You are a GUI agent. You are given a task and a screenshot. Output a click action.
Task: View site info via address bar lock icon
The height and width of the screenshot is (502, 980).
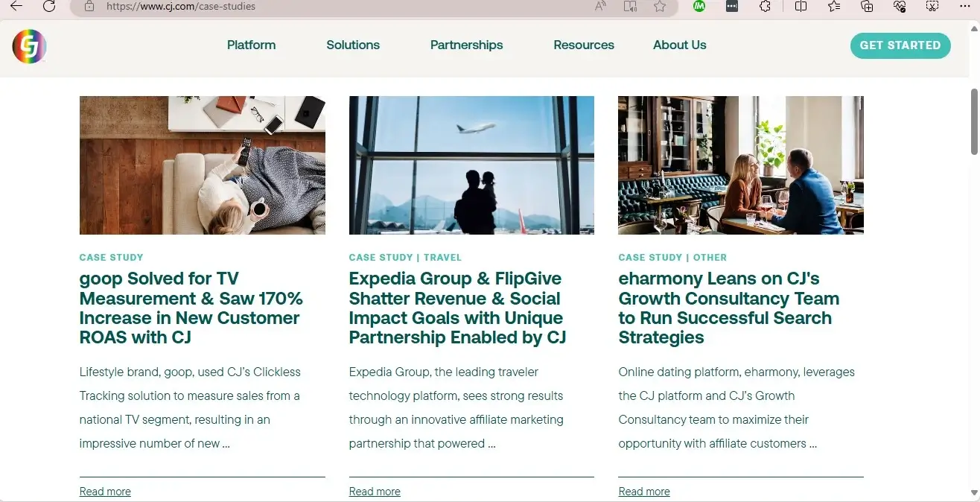point(89,6)
